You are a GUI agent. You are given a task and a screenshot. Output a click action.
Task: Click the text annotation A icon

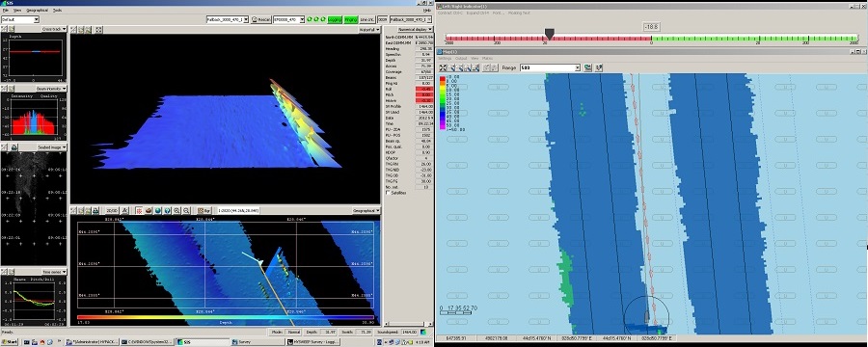coord(124,211)
